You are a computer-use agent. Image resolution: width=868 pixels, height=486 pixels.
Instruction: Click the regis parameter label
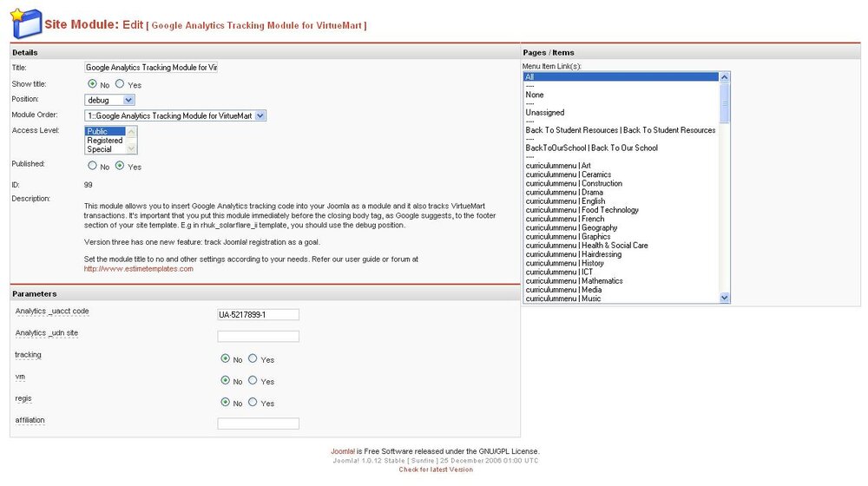[23, 398]
